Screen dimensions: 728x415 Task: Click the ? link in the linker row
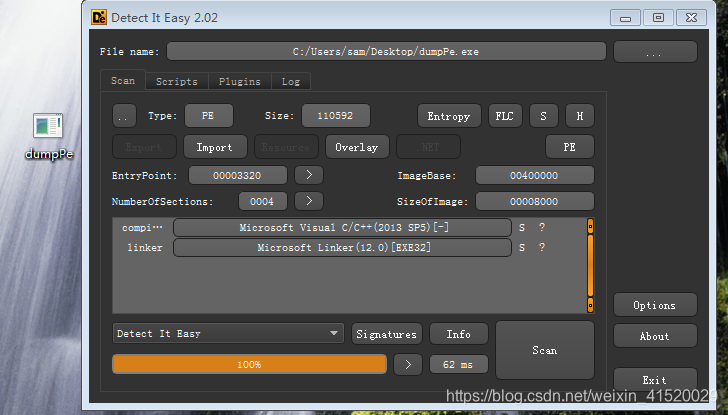[542, 247]
